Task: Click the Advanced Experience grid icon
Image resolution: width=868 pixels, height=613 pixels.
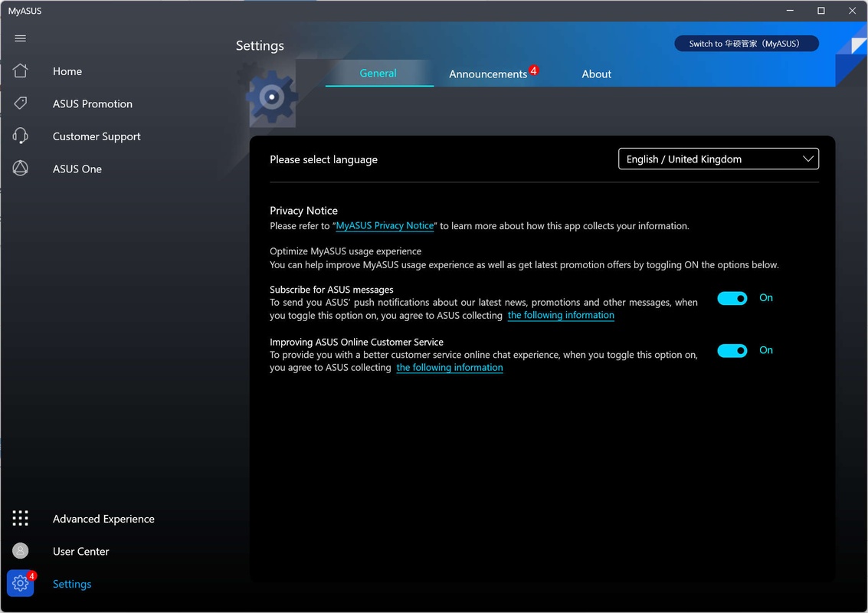Action: pyautogui.click(x=21, y=518)
